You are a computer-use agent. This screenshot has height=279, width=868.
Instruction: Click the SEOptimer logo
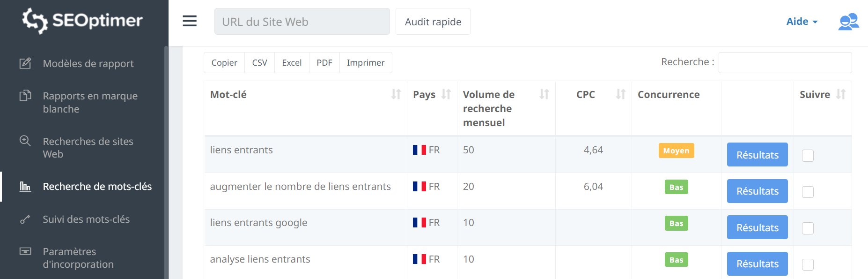click(82, 21)
